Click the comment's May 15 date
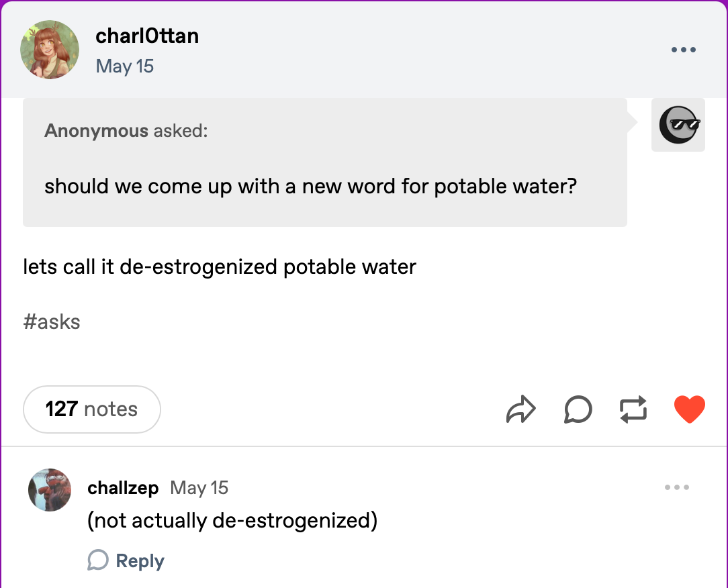The width and height of the screenshot is (728, 588). [x=199, y=488]
